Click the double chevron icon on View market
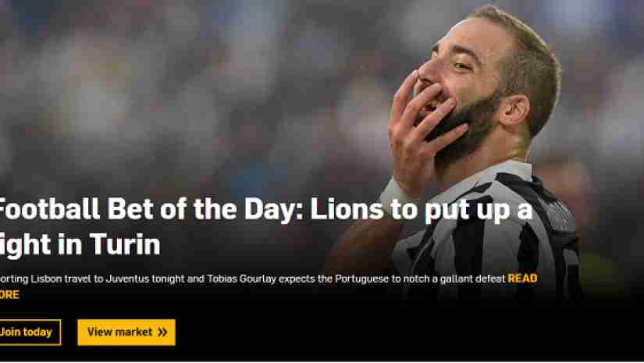Viewport: 644px width, 363px height. click(162, 332)
